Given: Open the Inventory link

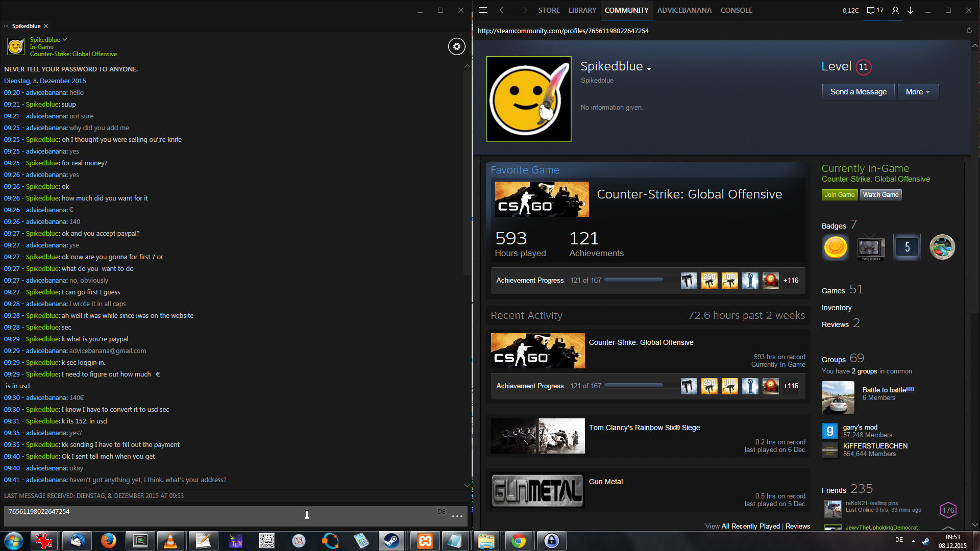Looking at the screenshot, I should pyautogui.click(x=836, y=308).
